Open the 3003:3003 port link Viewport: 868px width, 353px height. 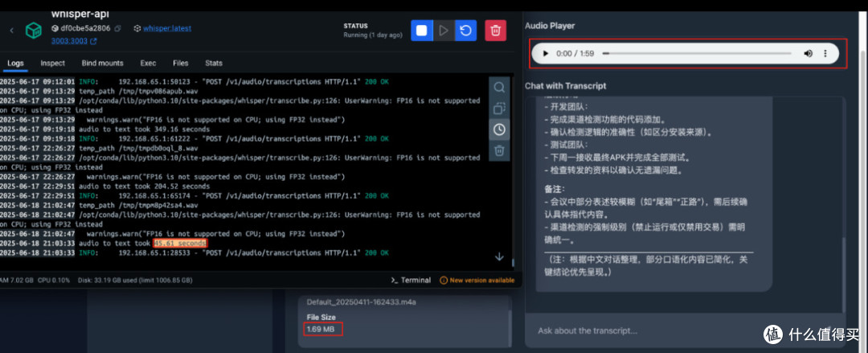point(74,41)
